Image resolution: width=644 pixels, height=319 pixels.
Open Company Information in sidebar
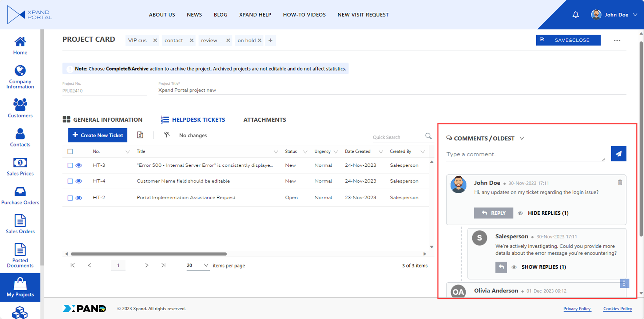(20, 77)
